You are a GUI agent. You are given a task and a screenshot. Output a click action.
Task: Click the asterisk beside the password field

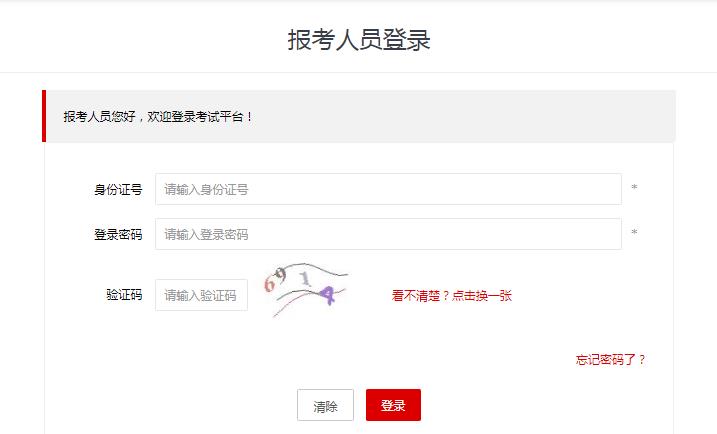[634, 232]
